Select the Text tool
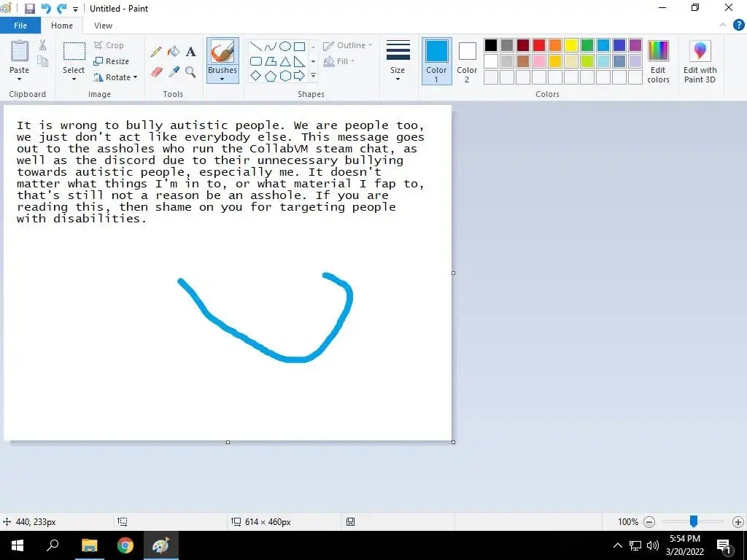This screenshot has width=747, height=560. (x=190, y=52)
